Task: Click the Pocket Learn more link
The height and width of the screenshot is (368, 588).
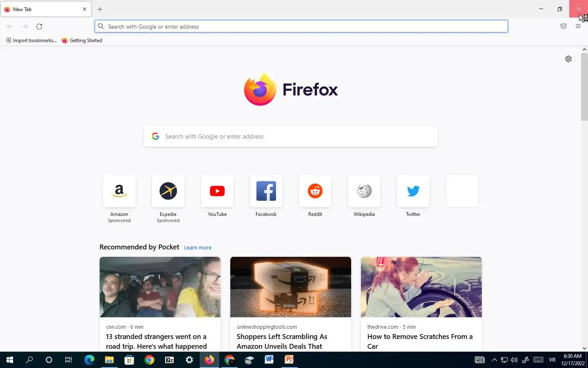Action: point(198,248)
